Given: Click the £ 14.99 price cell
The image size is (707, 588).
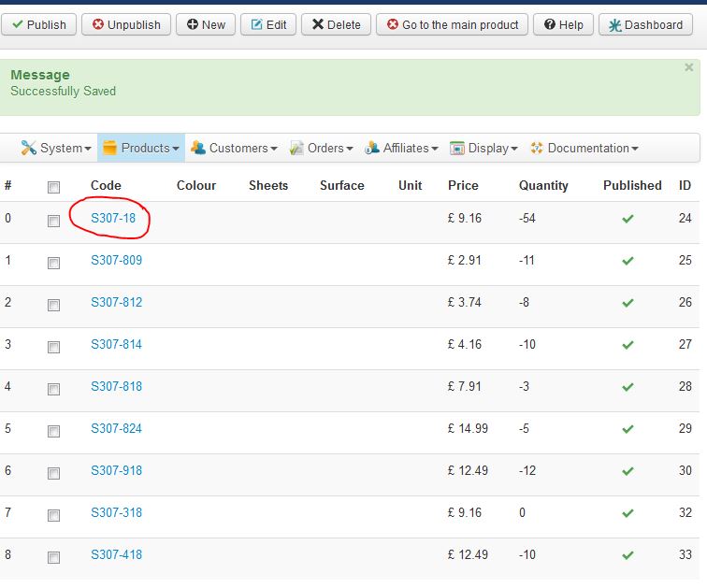Looking at the screenshot, I should tap(468, 428).
